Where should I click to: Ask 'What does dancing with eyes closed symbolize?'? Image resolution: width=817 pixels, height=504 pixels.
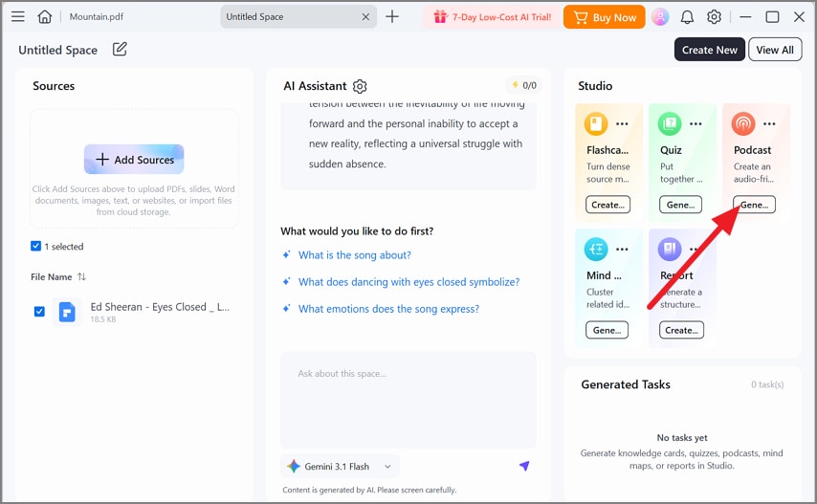tap(408, 282)
